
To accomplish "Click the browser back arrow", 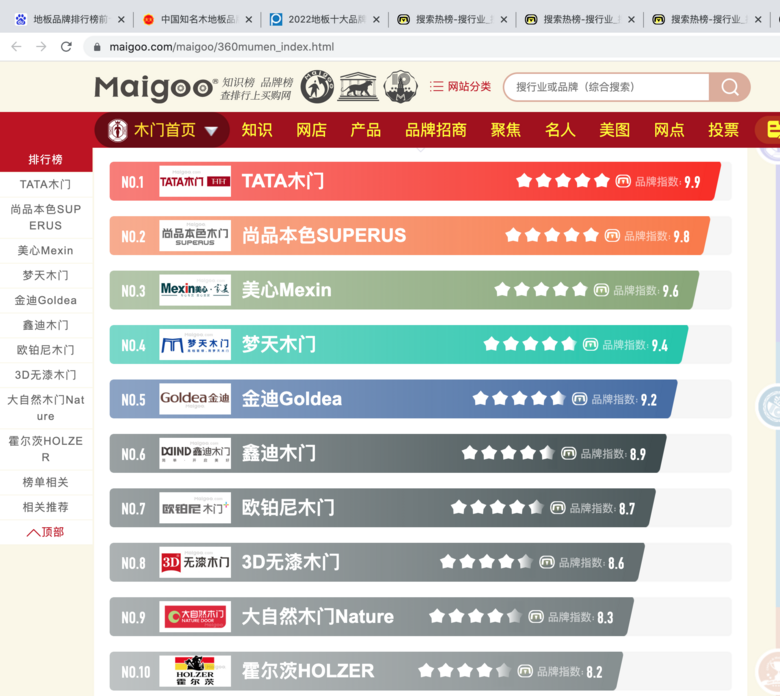I will click(16, 47).
